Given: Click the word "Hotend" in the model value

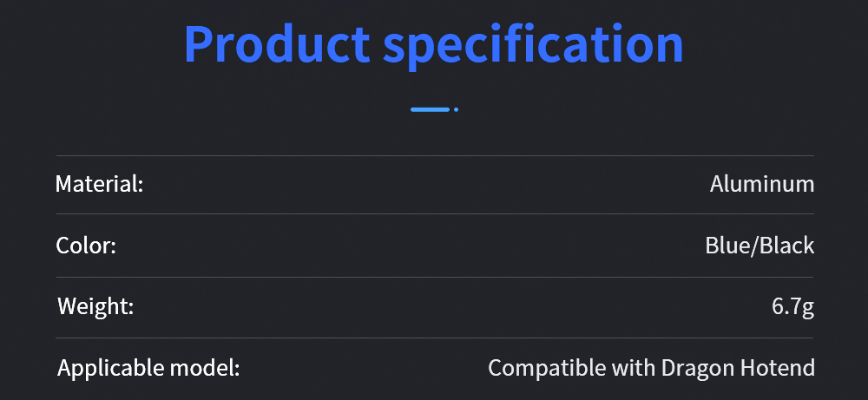Looking at the screenshot, I should pos(777,368).
